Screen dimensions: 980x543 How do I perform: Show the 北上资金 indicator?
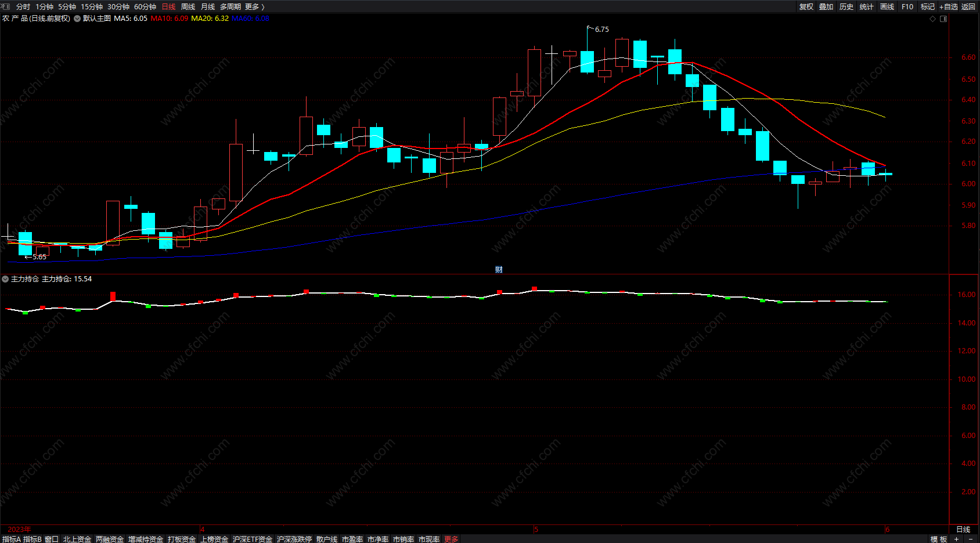pyautogui.click(x=77, y=539)
